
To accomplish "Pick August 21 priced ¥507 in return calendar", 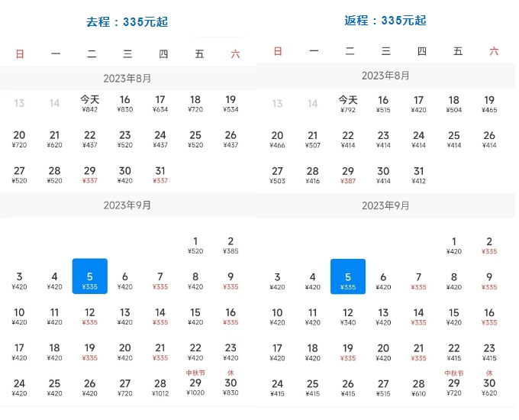I will [313, 139].
